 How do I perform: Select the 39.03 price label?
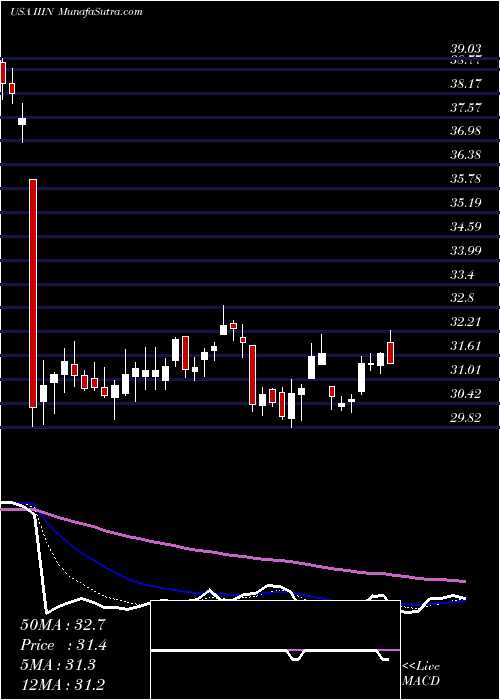pos(467,50)
